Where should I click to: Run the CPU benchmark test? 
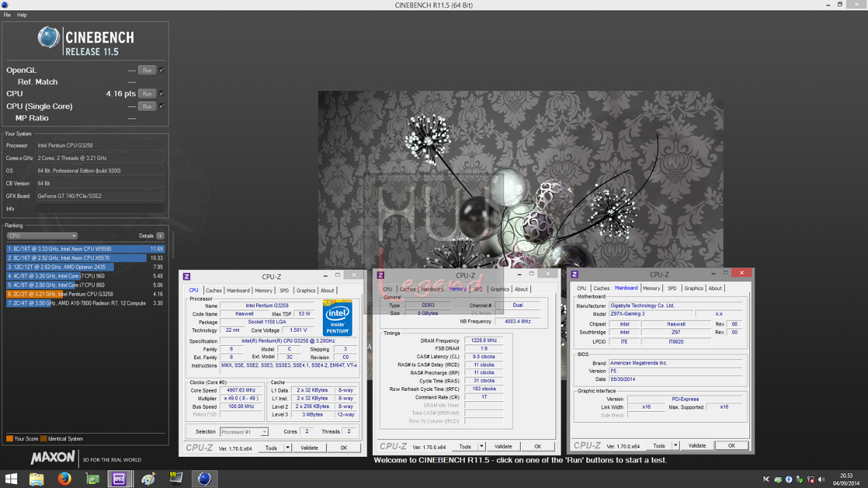[147, 94]
